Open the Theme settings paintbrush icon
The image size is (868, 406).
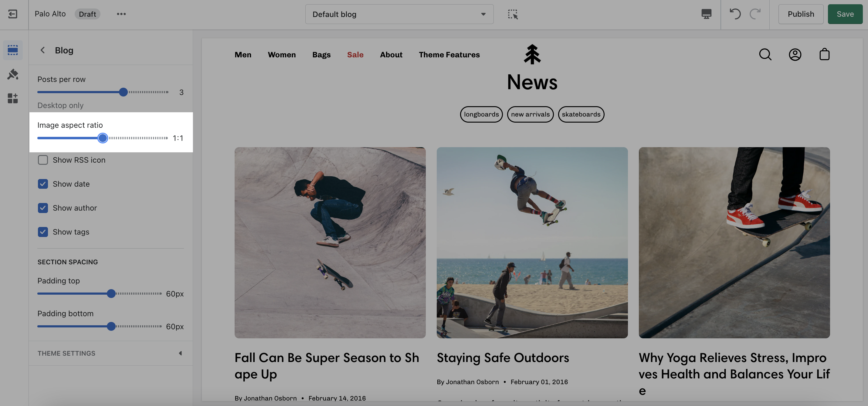pos(13,74)
